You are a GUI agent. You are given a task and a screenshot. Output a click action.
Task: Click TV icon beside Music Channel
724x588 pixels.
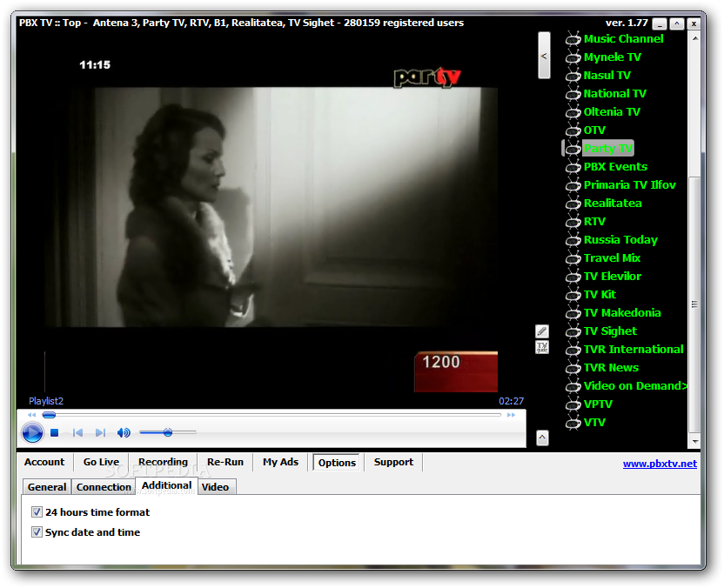point(573,39)
